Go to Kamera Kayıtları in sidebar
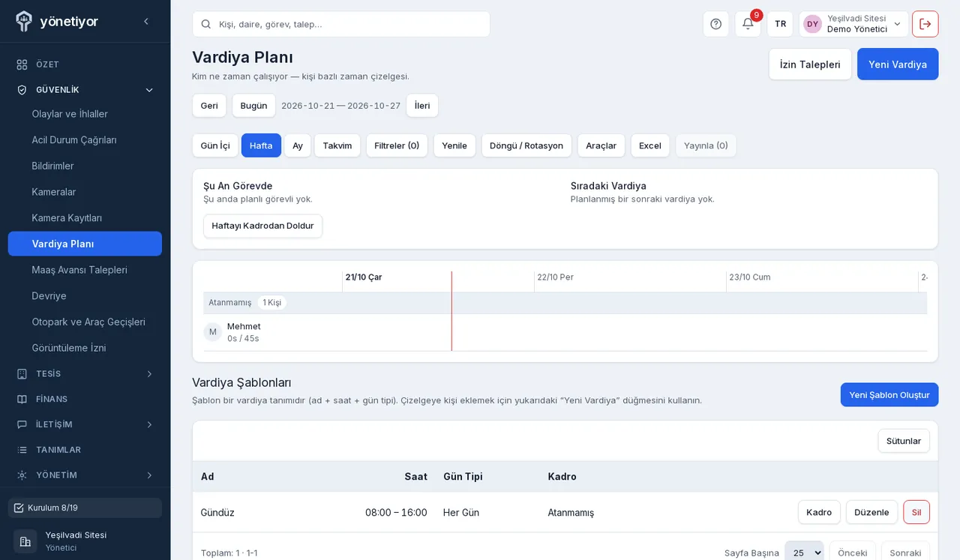960x560 pixels. click(x=85, y=218)
